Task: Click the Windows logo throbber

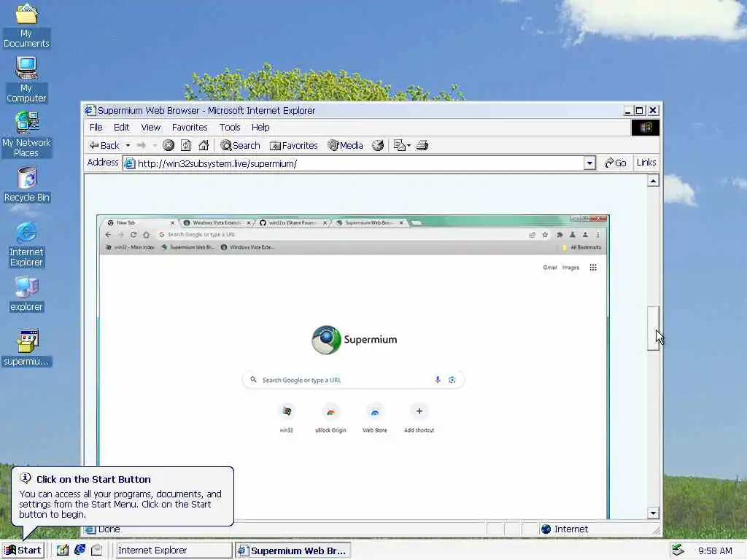Action: [x=646, y=127]
